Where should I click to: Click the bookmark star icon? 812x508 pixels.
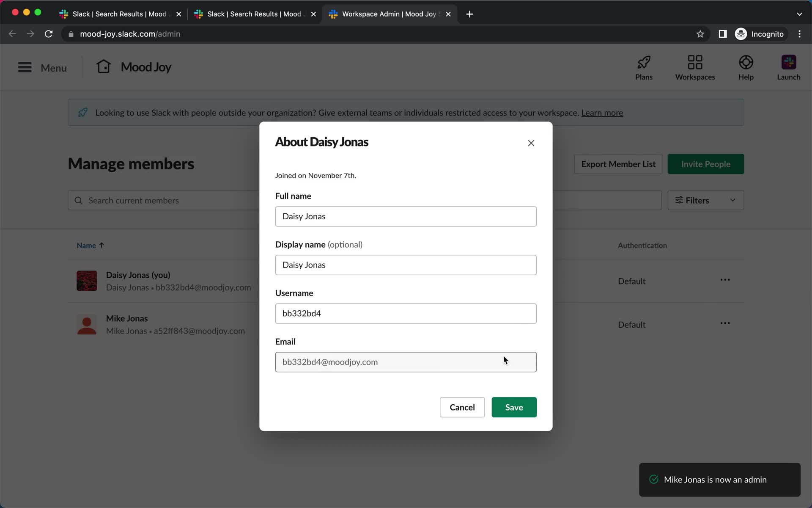pyautogui.click(x=700, y=34)
